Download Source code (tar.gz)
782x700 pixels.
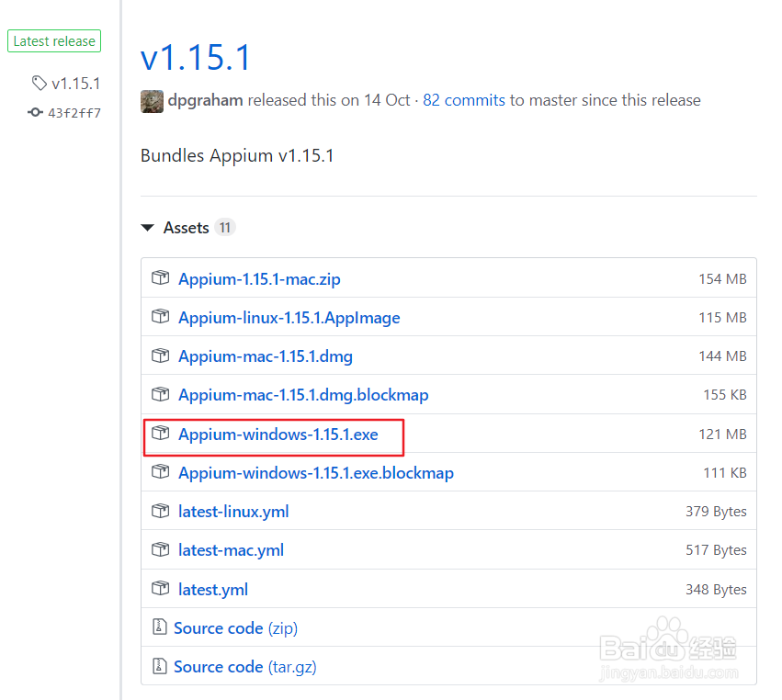(244, 667)
